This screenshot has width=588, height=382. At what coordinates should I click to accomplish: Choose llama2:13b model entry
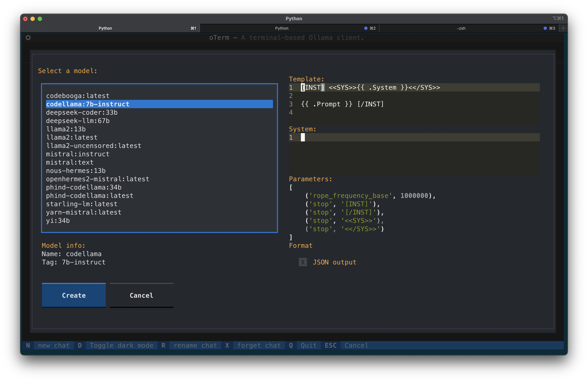tap(66, 129)
